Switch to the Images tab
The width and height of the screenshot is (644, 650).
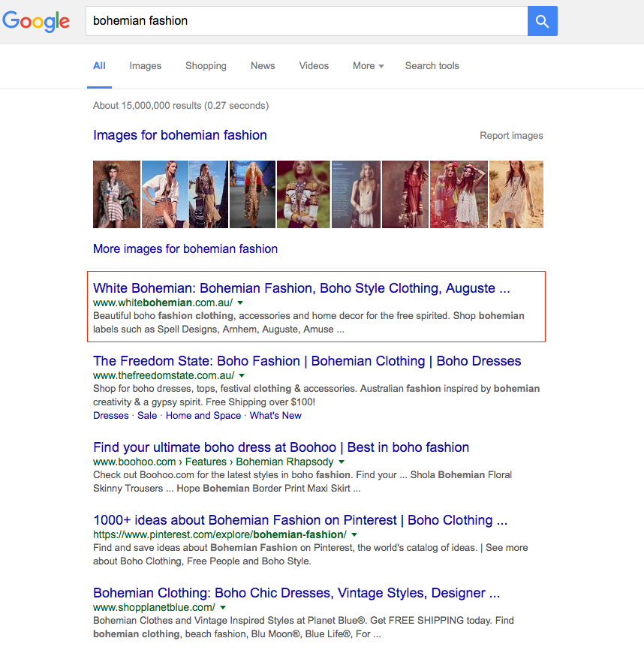pos(145,66)
